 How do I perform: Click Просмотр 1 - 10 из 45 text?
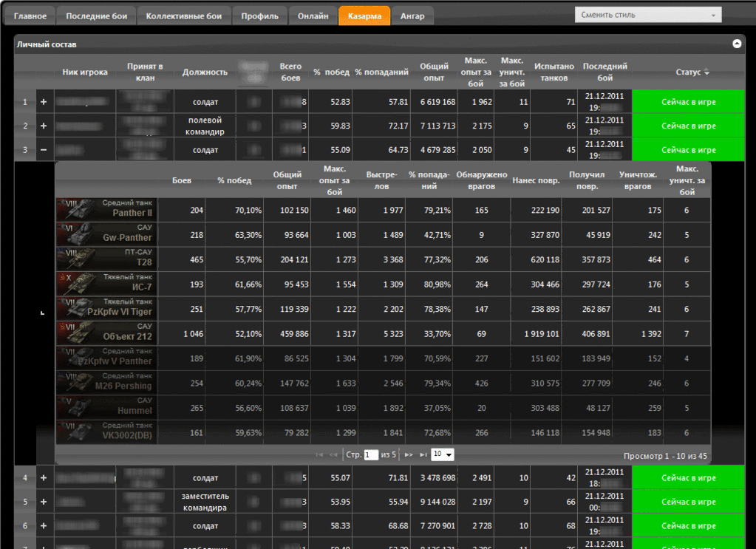(665, 455)
